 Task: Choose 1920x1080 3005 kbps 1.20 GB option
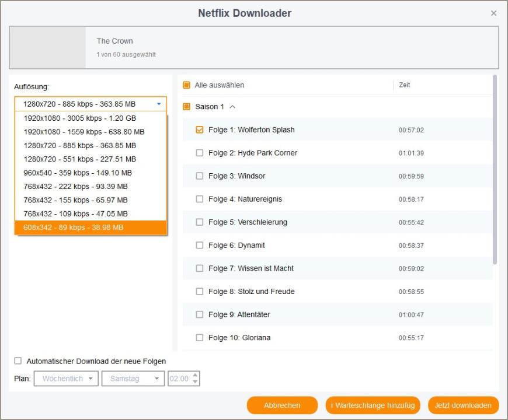tap(80, 118)
